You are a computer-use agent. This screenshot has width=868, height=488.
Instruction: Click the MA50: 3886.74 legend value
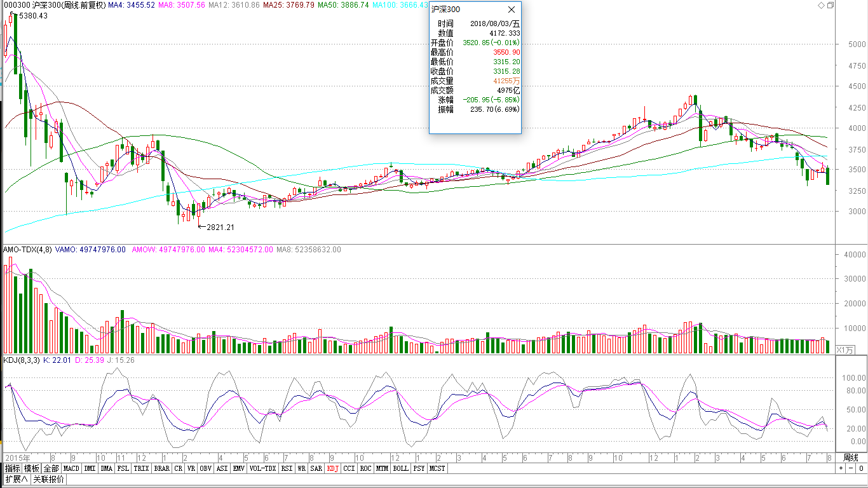pos(344,5)
